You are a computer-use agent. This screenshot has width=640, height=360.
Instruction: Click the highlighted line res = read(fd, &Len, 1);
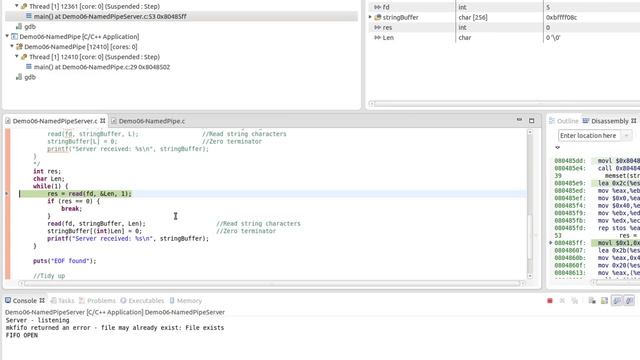click(x=89, y=194)
